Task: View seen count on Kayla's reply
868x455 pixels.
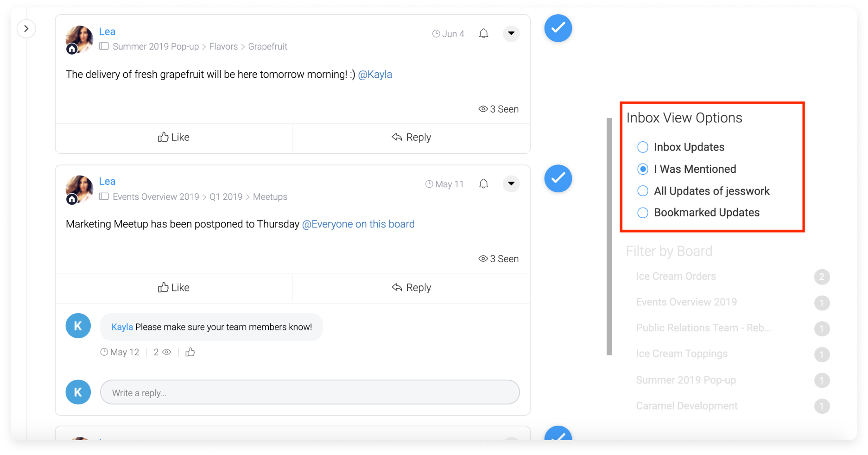Action: (x=162, y=352)
